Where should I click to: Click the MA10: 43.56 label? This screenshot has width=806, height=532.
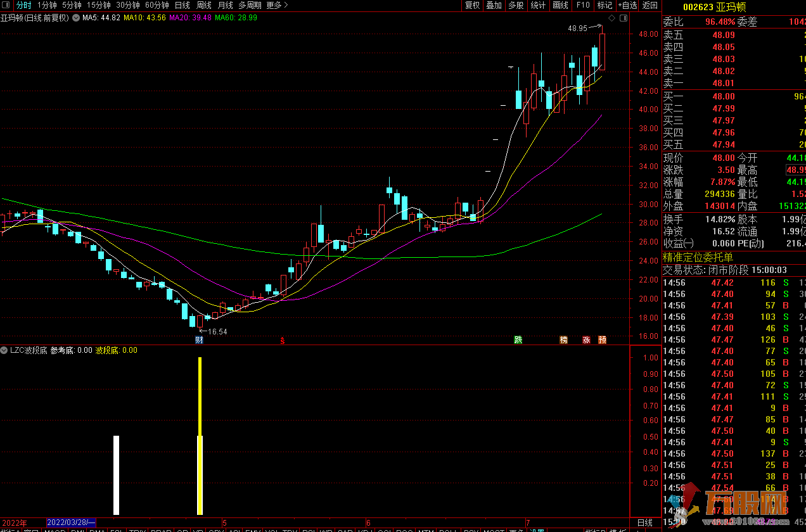click(x=144, y=18)
